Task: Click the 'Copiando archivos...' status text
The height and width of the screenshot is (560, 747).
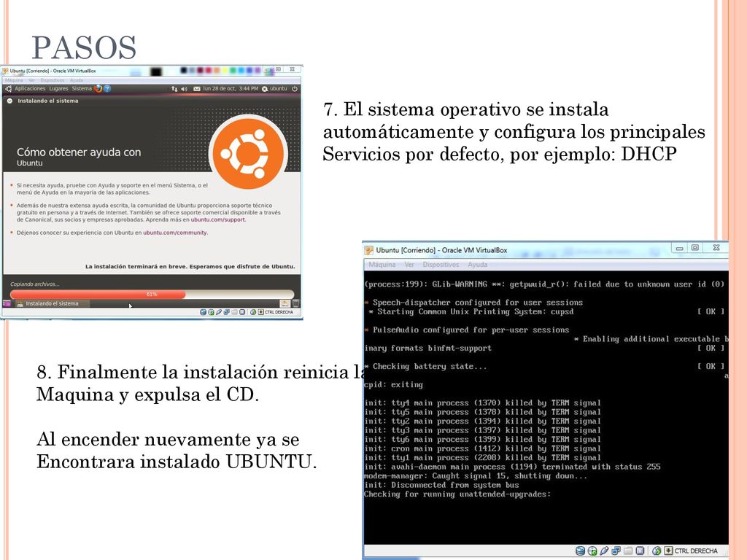Action: [35, 284]
